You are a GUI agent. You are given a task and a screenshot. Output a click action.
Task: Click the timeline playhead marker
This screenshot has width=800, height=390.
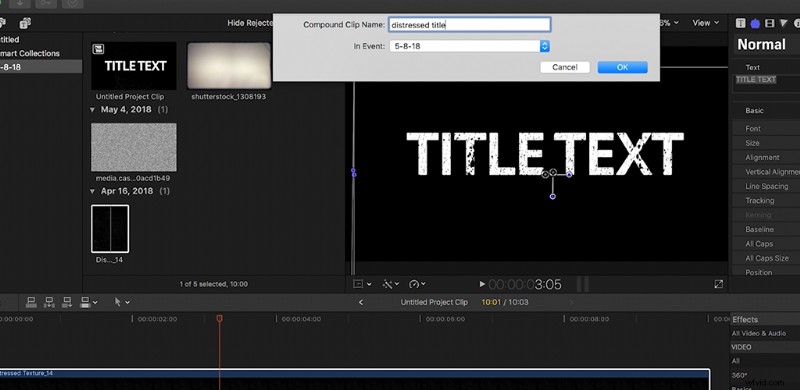(x=219, y=319)
